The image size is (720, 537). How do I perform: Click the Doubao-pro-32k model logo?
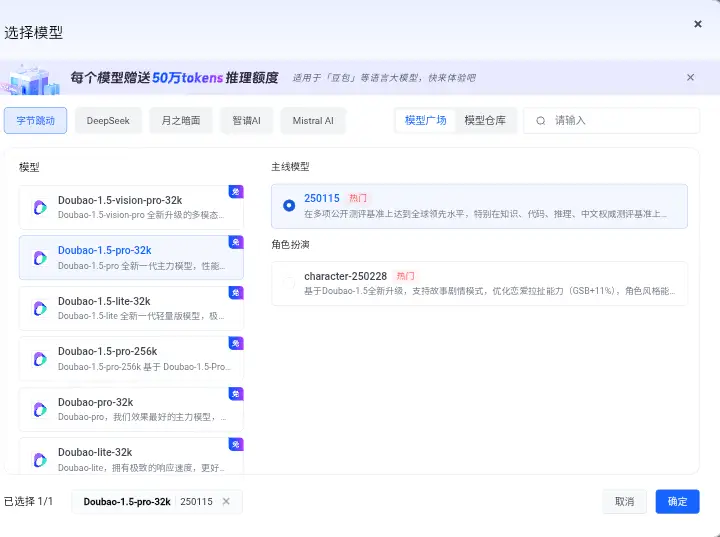pyautogui.click(x=40, y=410)
